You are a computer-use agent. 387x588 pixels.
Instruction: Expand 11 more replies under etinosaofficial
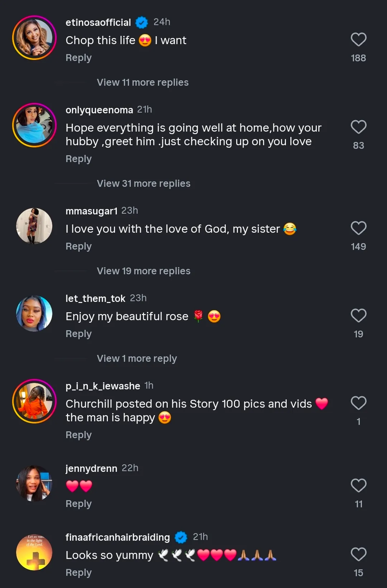coord(143,82)
